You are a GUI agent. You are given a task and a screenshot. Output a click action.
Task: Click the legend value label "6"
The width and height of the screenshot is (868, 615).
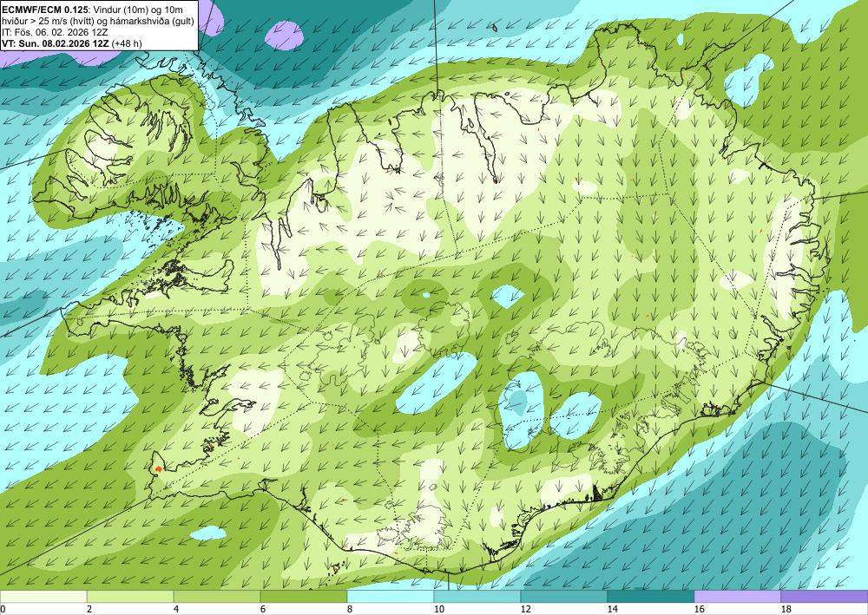(263, 610)
